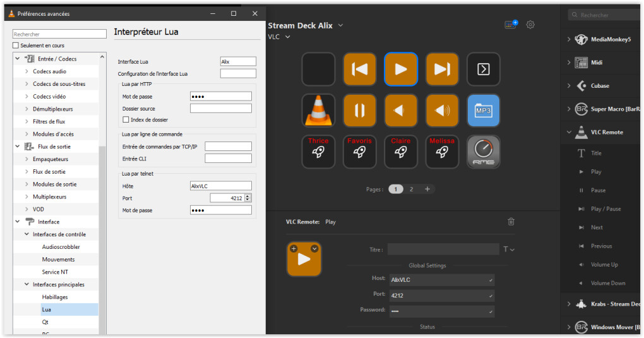
Task: Click the Volume Down key in the grid
Action: tap(401, 110)
